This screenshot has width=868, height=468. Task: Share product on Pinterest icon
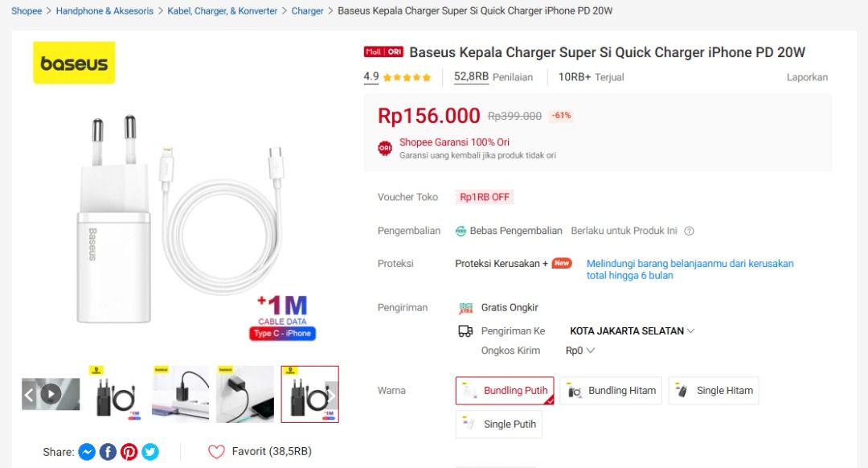click(129, 452)
